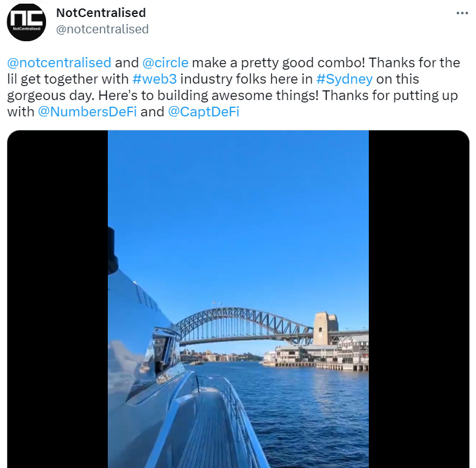Image resolution: width=476 pixels, height=468 pixels.
Task: Click the yacht's wooden deck in the video
Action: [x=210, y=432]
